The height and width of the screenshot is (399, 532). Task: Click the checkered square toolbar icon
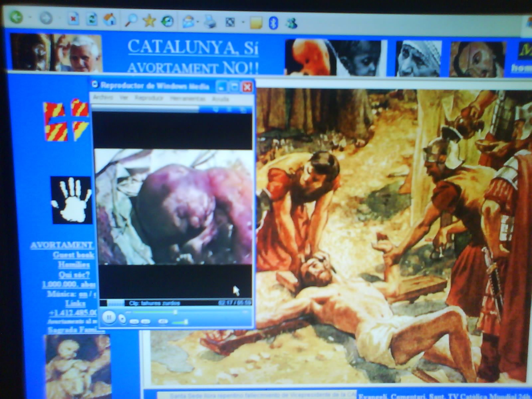(x=230, y=23)
